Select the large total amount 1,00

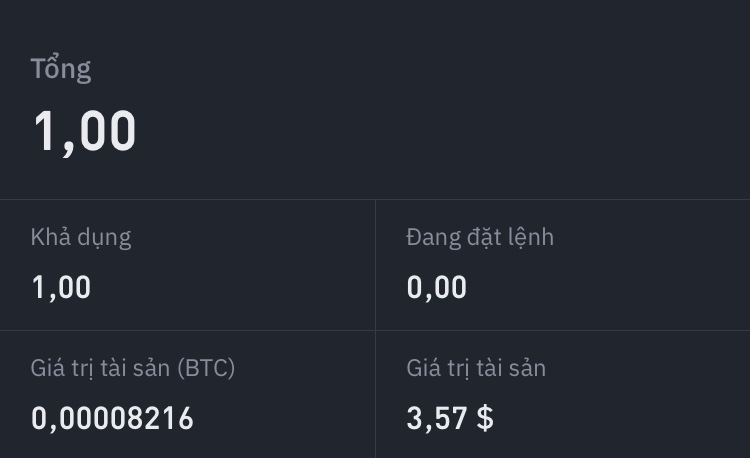click(85, 132)
